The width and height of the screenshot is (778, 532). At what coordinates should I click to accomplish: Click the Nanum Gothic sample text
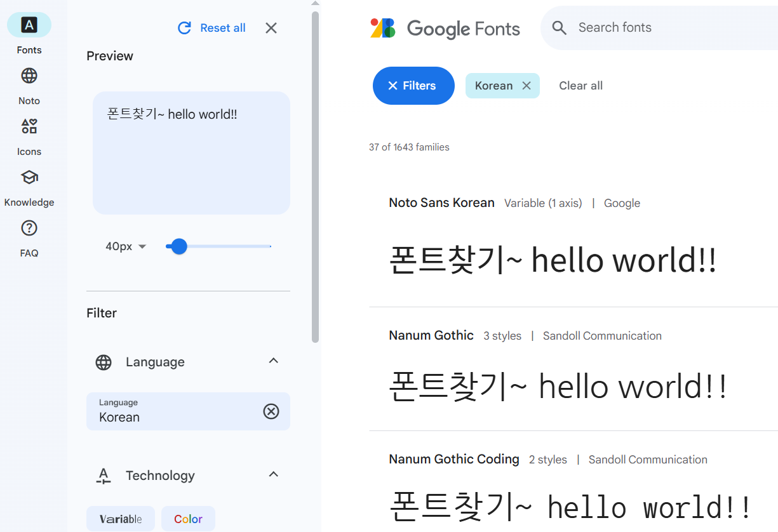click(x=558, y=387)
